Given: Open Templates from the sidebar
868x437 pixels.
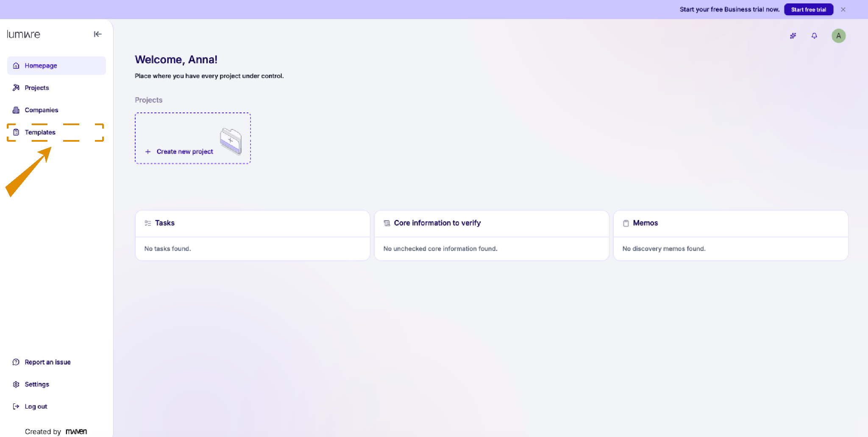Looking at the screenshot, I should tap(56, 132).
